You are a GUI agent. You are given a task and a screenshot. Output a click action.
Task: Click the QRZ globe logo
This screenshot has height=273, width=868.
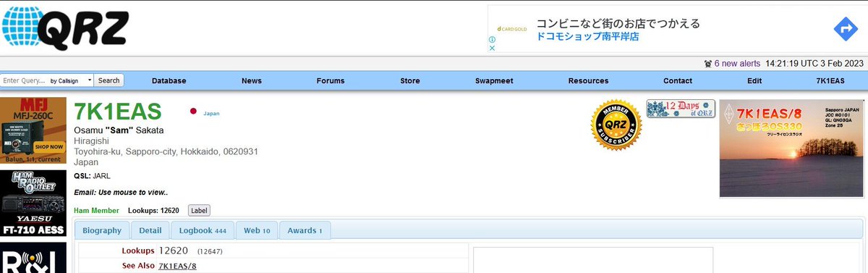pos(65,28)
